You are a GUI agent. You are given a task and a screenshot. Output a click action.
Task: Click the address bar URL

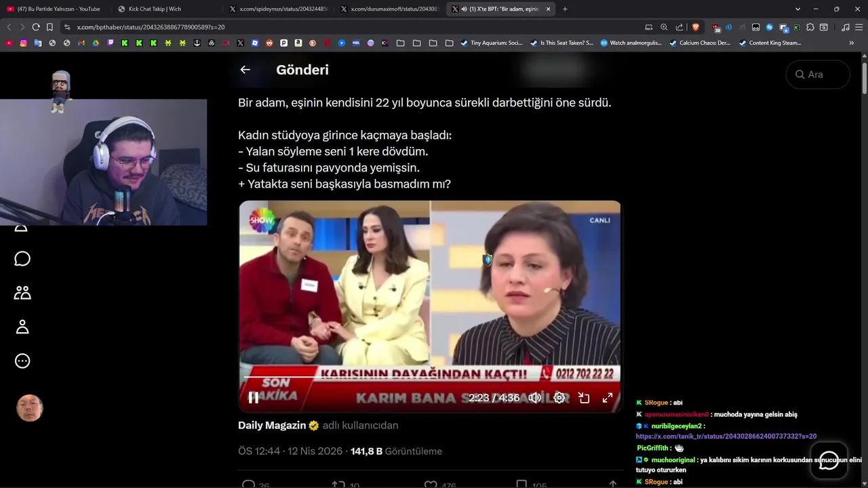(x=151, y=27)
